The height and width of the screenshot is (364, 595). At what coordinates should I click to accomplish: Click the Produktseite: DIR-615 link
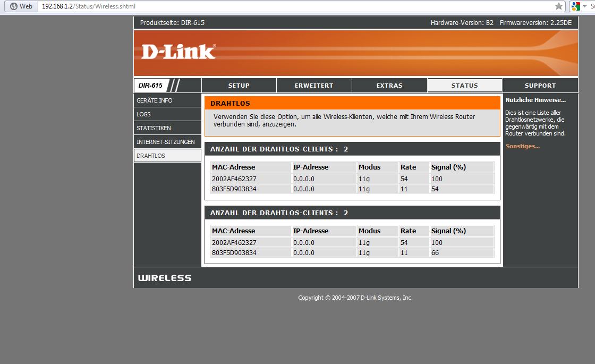[x=172, y=22]
